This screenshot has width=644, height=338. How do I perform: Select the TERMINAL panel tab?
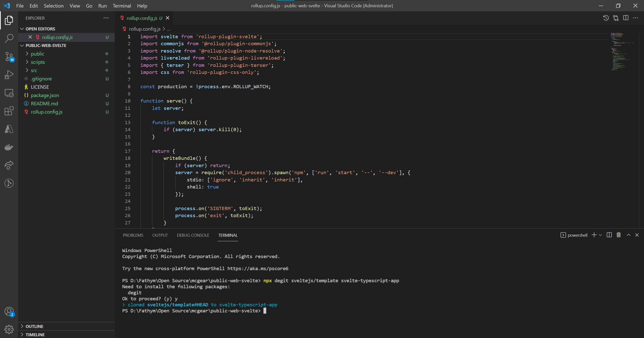[x=228, y=235]
